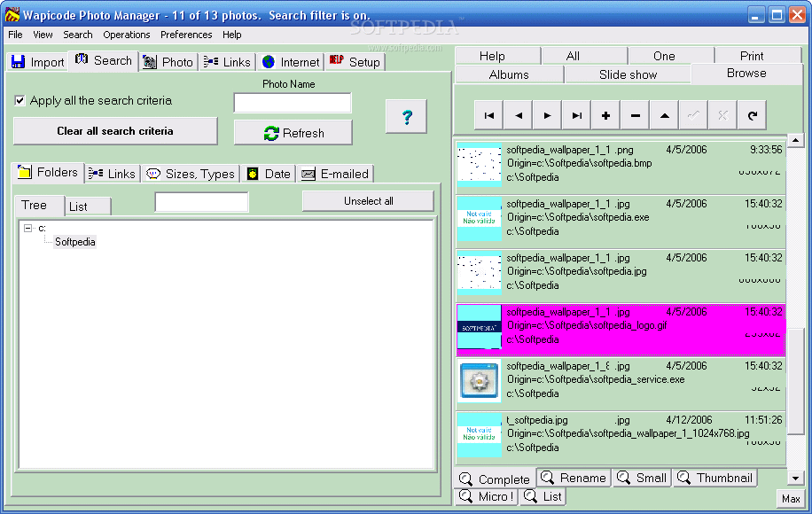Click the edit record up-triangle button
This screenshot has height=514, width=812.
[x=665, y=115]
